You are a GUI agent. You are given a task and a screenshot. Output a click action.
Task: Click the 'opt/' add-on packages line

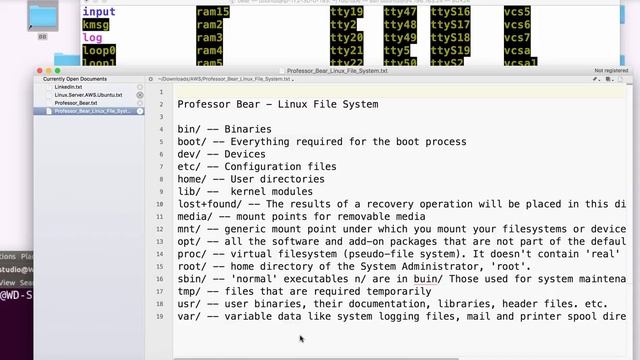click(401, 242)
